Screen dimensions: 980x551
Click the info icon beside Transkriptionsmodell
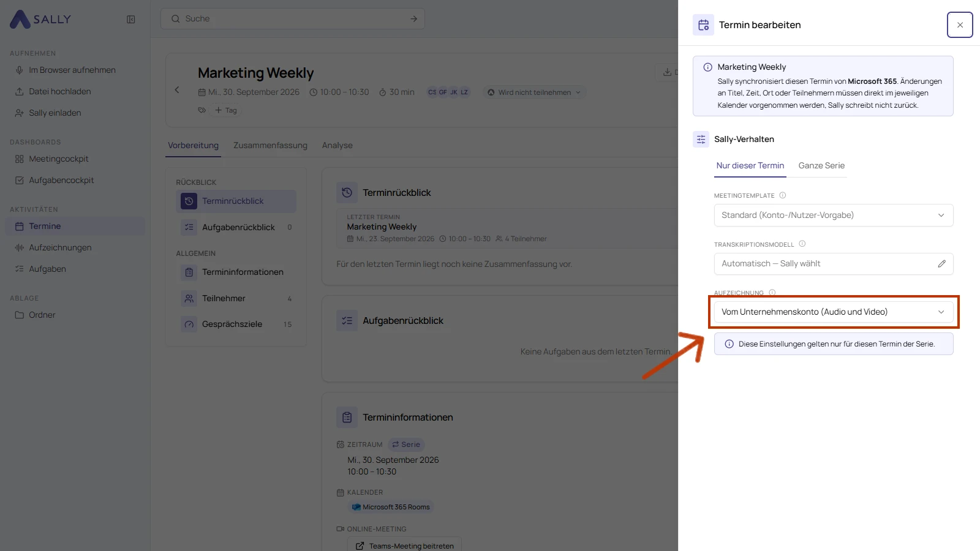pos(802,244)
